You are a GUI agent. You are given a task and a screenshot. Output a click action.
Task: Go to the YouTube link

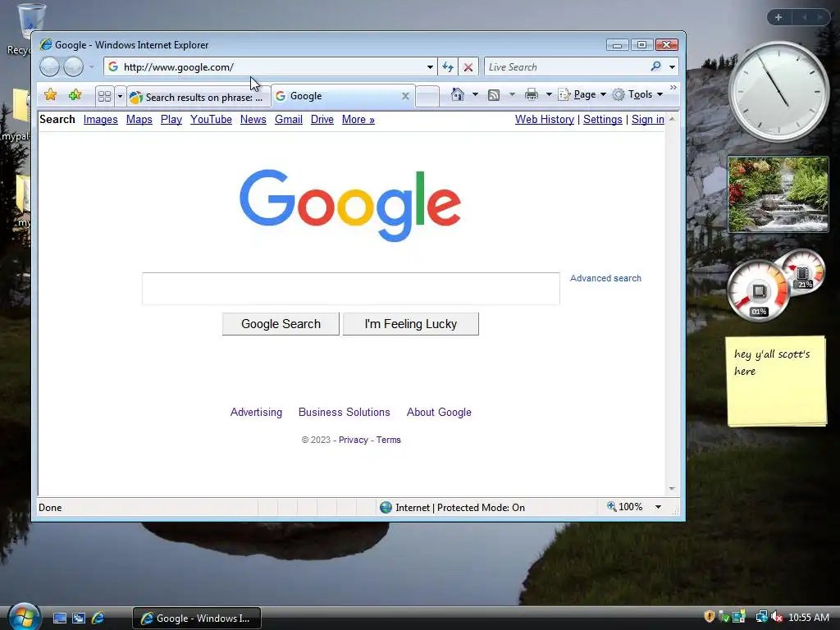(211, 120)
